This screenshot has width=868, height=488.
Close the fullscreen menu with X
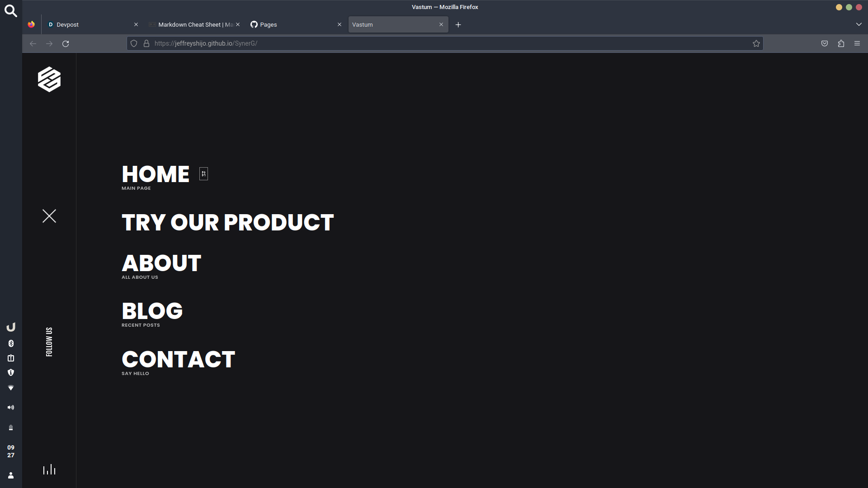click(x=49, y=216)
